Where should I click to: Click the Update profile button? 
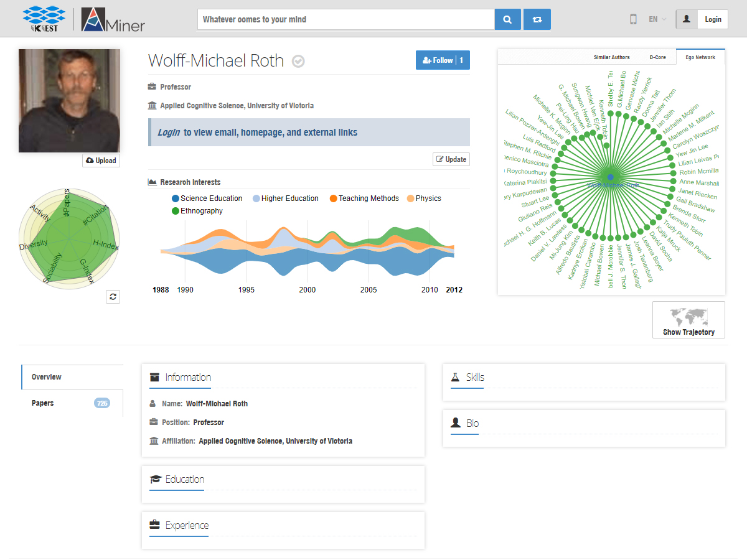coord(451,159)
